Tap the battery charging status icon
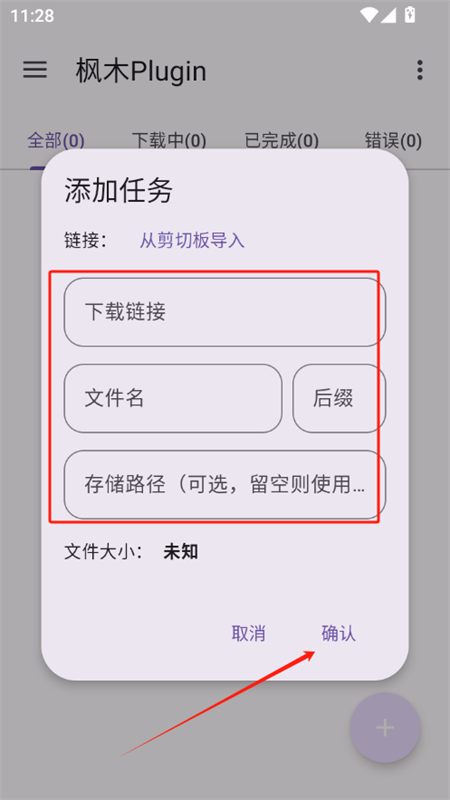Viewport: 450px width, 800px height. point(410,15)
